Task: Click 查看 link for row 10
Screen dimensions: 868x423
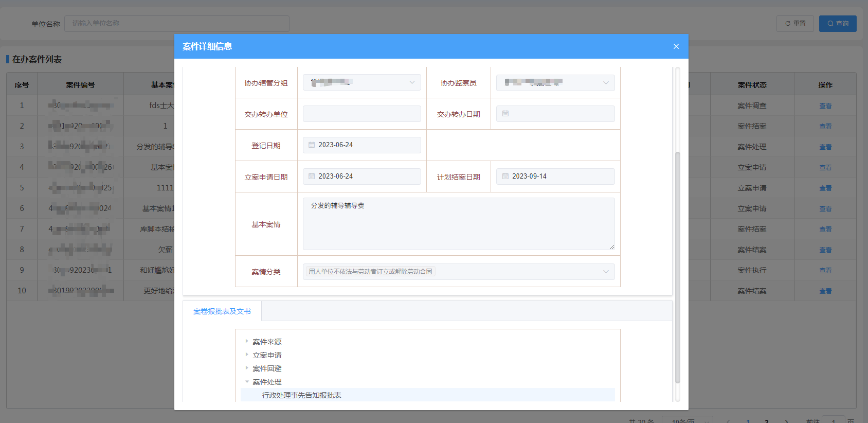Action: pyautogui.click(x=825, y=291)
